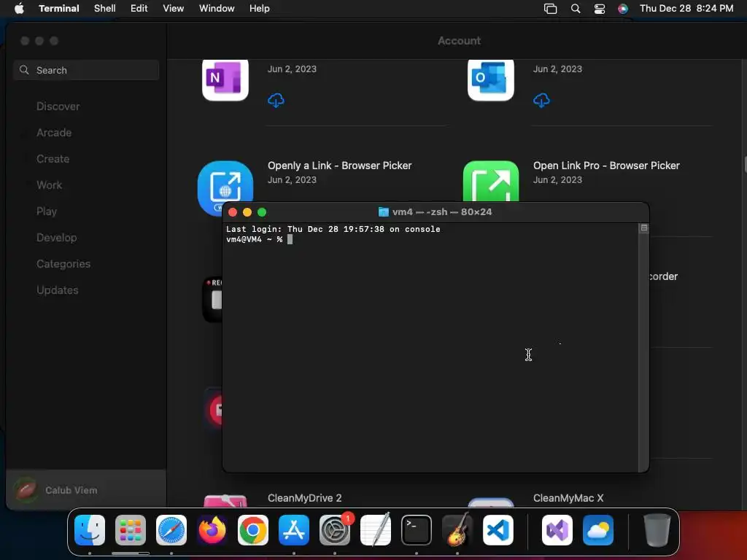The height and width of the screenshot is (560, 747).
Task: Click the vm4 folder icon in Terminal title
Action: click(x=384, y=212)
